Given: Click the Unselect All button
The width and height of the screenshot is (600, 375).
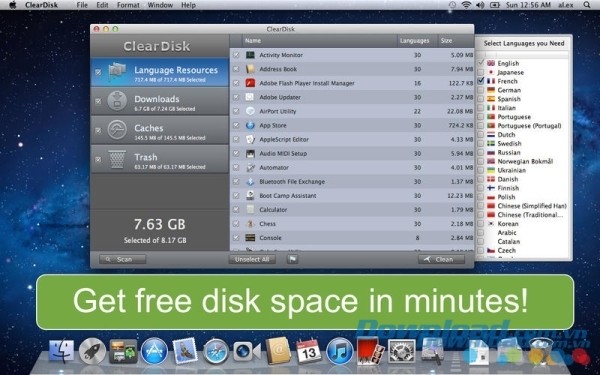Looking at the screenshot, I should (x=252, y=259).
